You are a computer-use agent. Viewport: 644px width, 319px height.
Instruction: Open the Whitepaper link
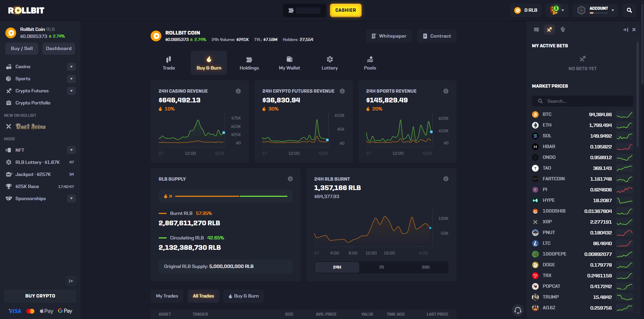pyautogui.click(x=389, y=36)
